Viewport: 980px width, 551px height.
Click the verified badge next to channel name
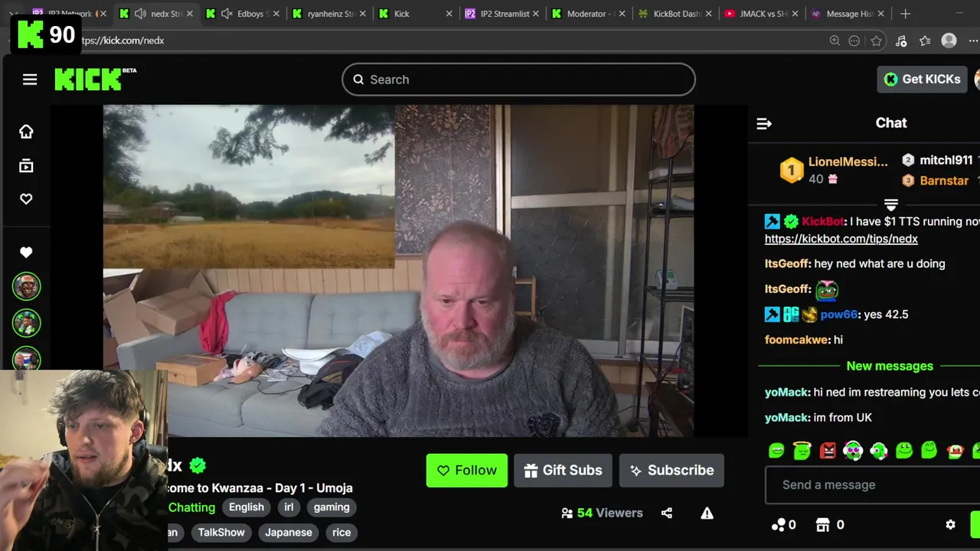(198, 465)
